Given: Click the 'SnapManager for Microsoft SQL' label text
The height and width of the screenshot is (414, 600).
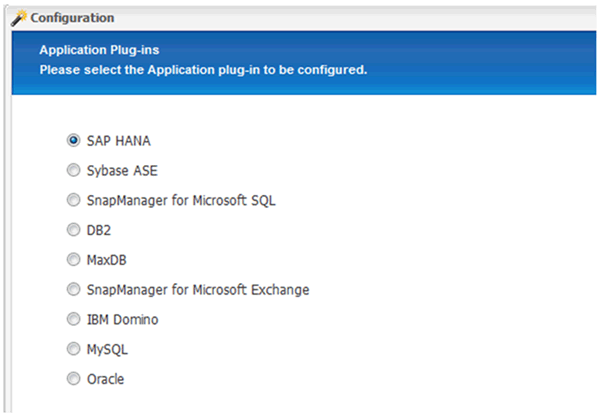Looking at the screenshot, I should tap(181, 200).
